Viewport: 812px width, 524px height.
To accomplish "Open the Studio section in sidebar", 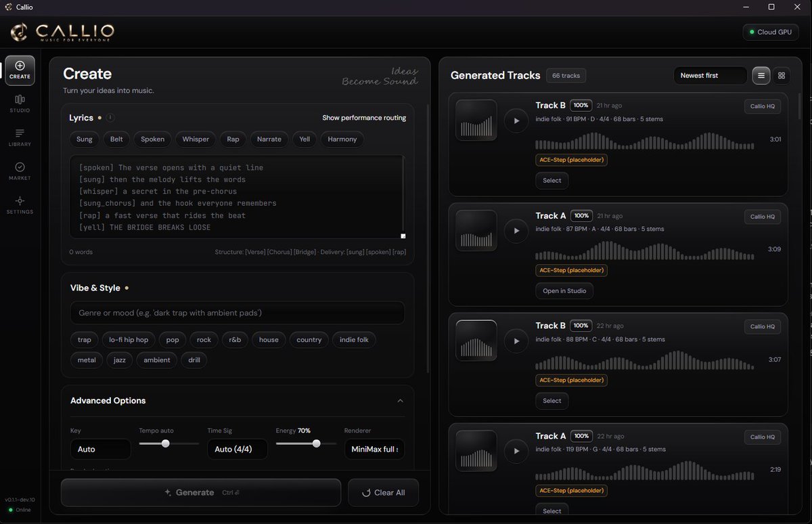I will tap(20, 104).
